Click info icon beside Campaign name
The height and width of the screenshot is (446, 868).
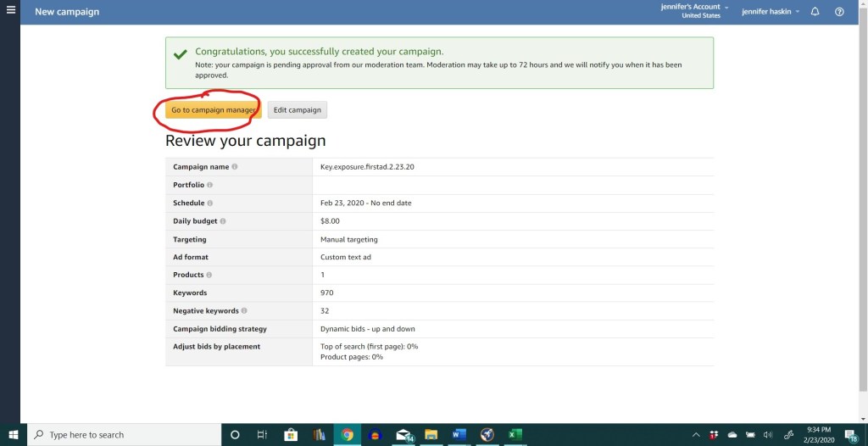click(x=235, y=167)
